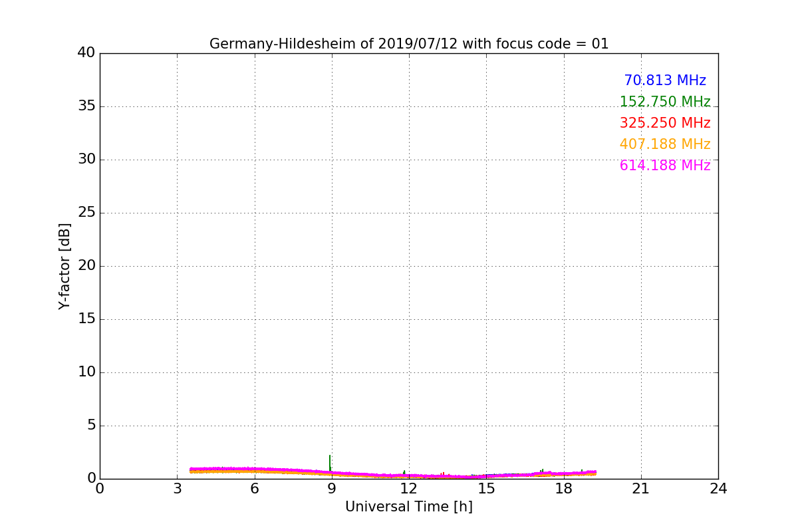This screenshot has height=532, width=798.
Task: Click the green spike near 9 hours
Action: tap(330, 462)
